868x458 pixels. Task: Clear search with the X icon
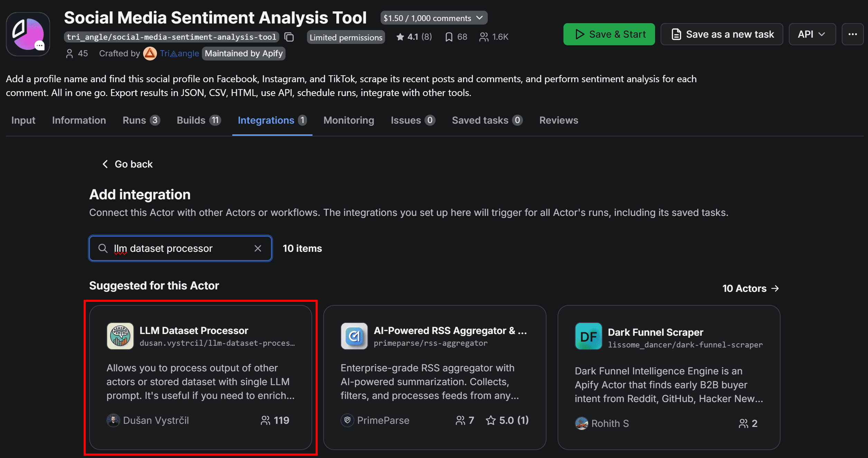pyautogui.click(x=258, y=248)
